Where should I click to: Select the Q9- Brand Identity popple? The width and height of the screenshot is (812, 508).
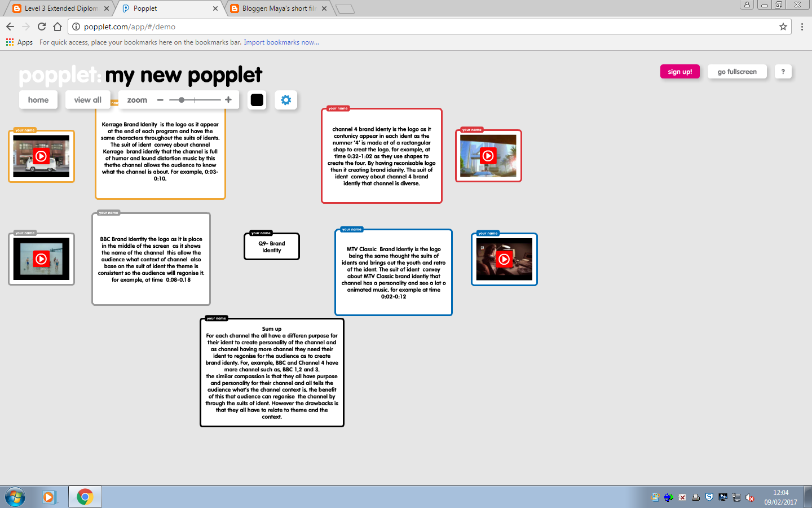coord(272,247)
